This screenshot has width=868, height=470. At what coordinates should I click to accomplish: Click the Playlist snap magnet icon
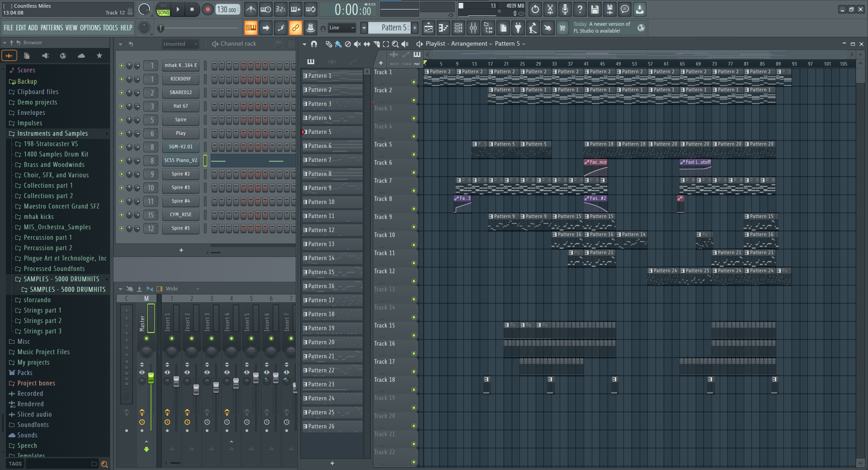coord(314,44)
